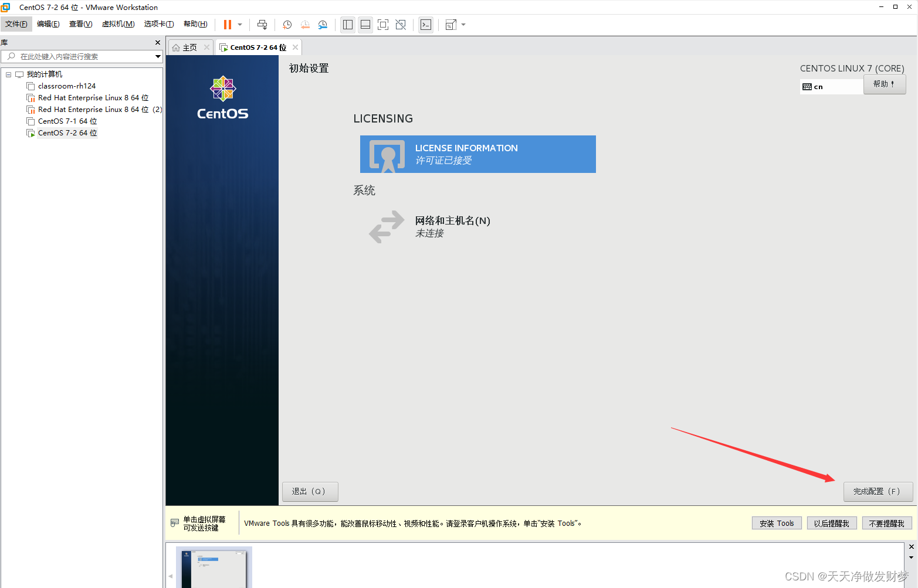
Task: Click the license certificate icon
Action: click(387, 156)
